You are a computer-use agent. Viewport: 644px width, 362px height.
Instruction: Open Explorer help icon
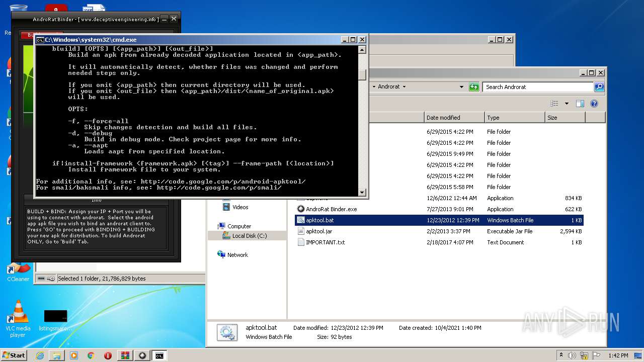(594, 104)
